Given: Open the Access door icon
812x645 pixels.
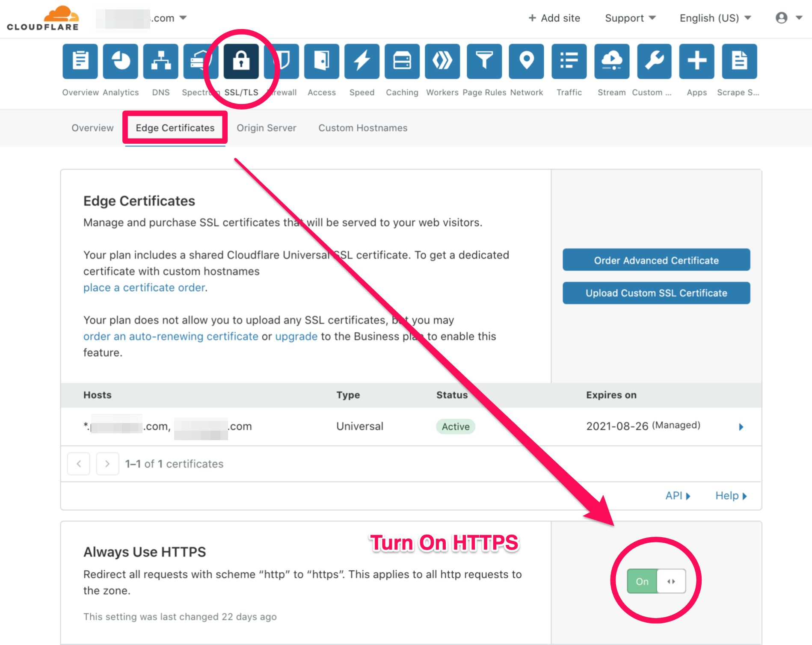Looking at the screenshot, I should tap(322, 62).
